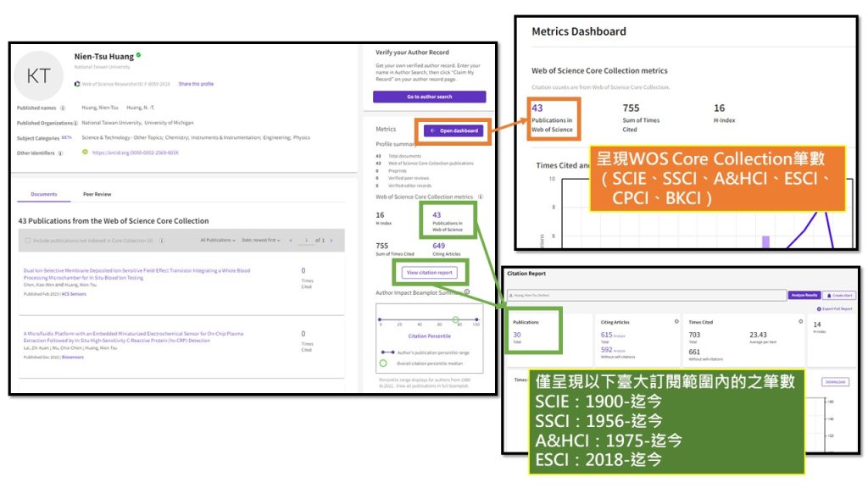Open the Microfluidic Platform publication title
868x488 pixels.
pyautogui.click(x=133, y=337)
